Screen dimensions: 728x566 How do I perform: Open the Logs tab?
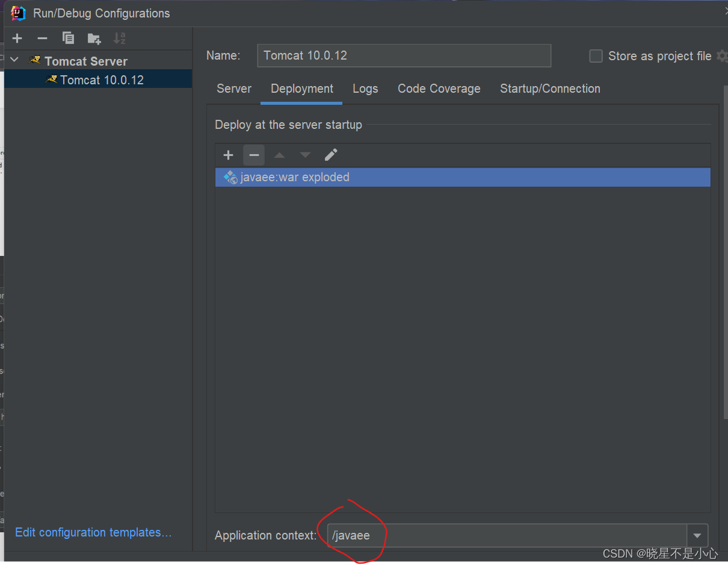[365, 89]
